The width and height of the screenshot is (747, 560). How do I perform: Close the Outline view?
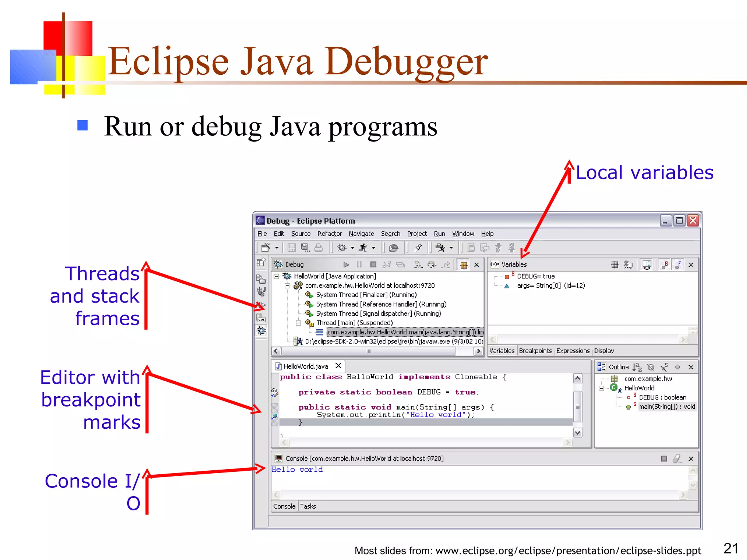tap(691, 367)
